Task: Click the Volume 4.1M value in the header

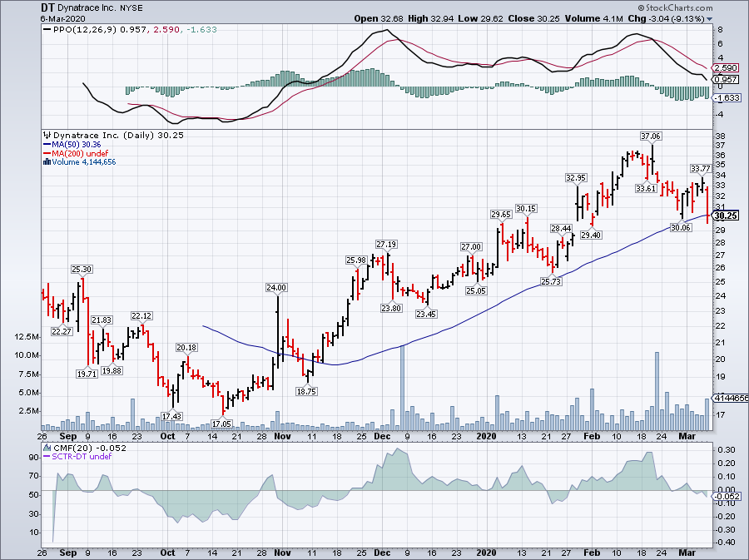Action: click(593, 18)
